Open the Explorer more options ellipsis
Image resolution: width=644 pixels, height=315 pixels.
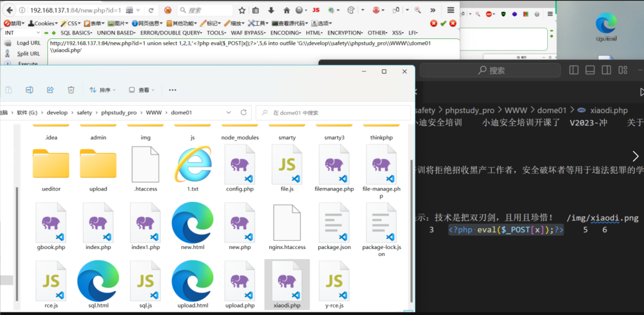tap(172, 90)
